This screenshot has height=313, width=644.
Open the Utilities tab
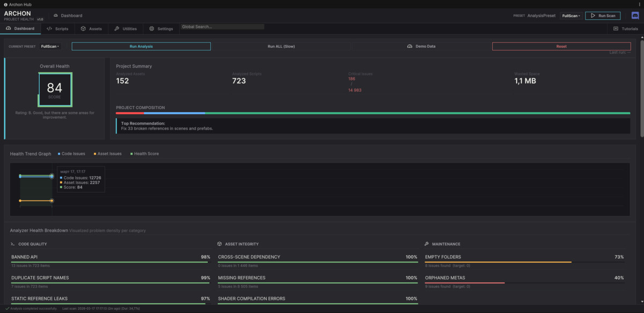tap(126, 28)
